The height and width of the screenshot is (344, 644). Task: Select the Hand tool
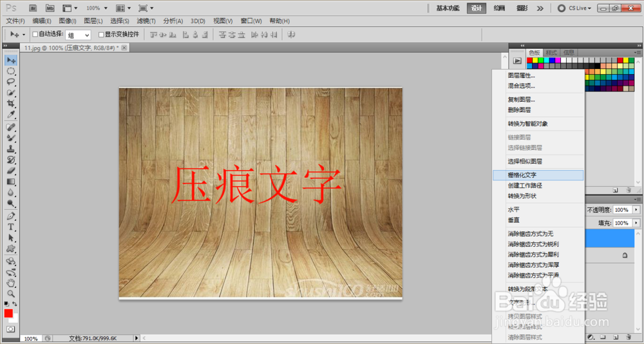(x=11, y=283)
